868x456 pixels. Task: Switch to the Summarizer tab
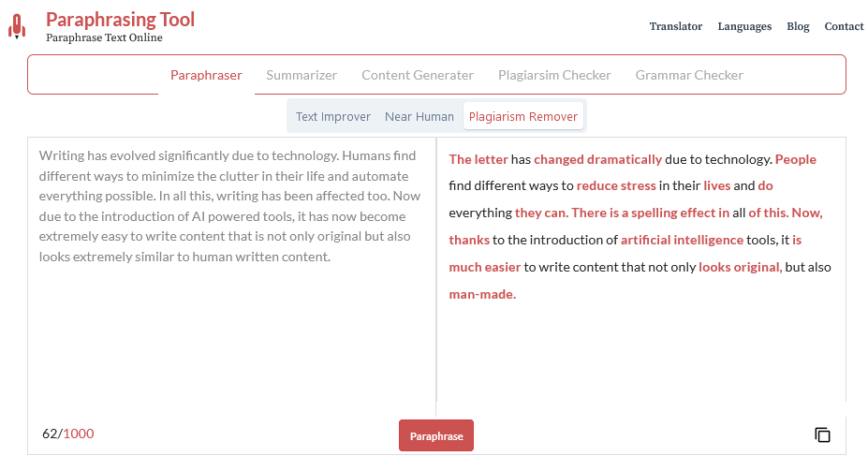[x=302, y=75]
